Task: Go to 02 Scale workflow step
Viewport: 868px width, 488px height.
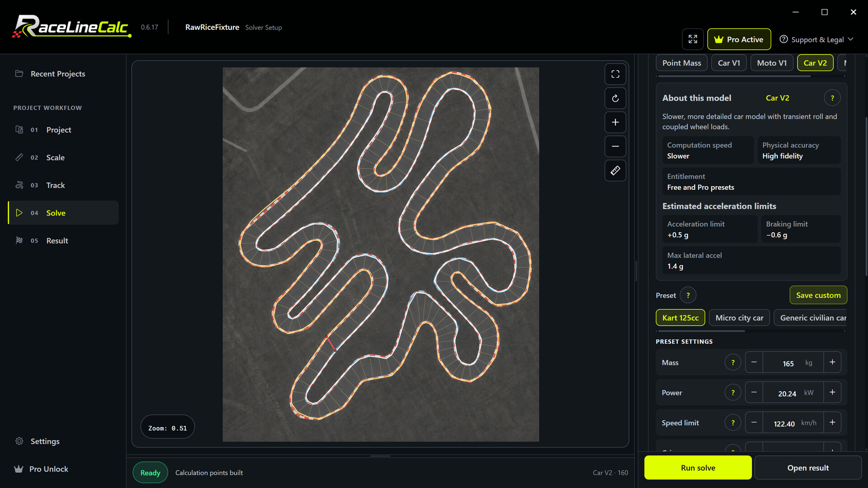Action: pyautogui.click(x=63, y=157)
